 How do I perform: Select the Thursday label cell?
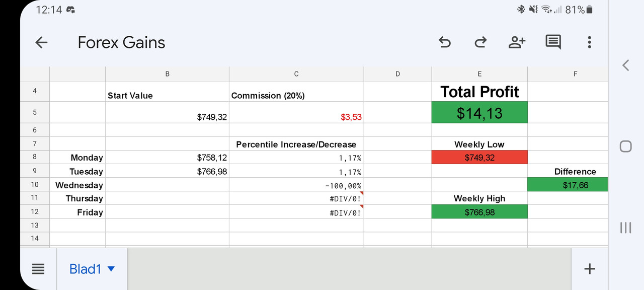[x=77, y=198]
